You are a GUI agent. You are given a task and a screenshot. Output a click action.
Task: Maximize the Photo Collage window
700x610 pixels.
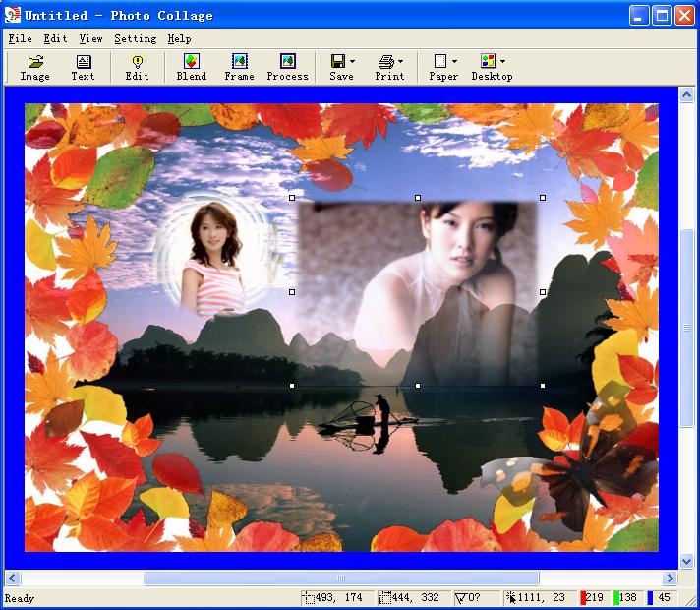point(662,16)
